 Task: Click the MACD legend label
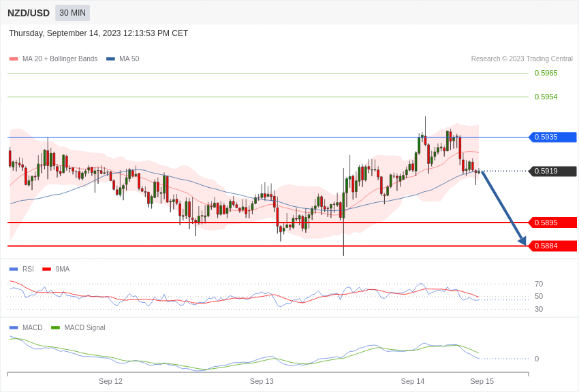point(32,327)
